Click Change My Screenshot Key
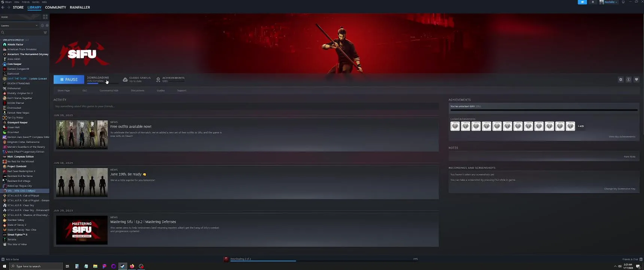The height and width of the screenshot is (270, 644). (620, 189)
